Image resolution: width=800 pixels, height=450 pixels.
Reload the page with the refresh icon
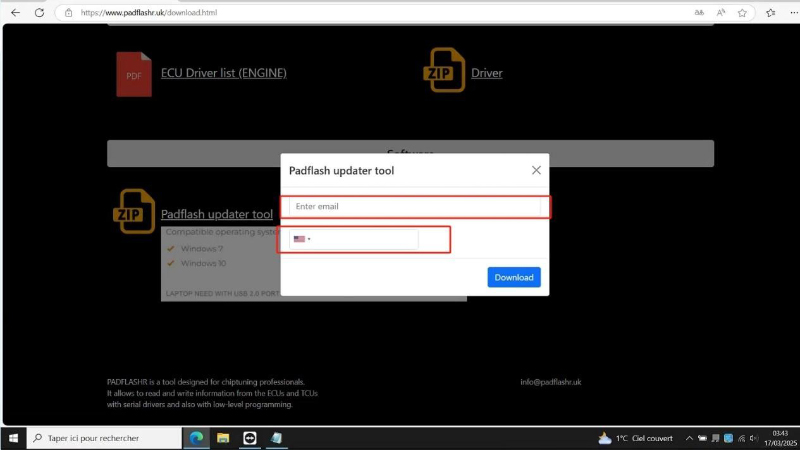39,13
